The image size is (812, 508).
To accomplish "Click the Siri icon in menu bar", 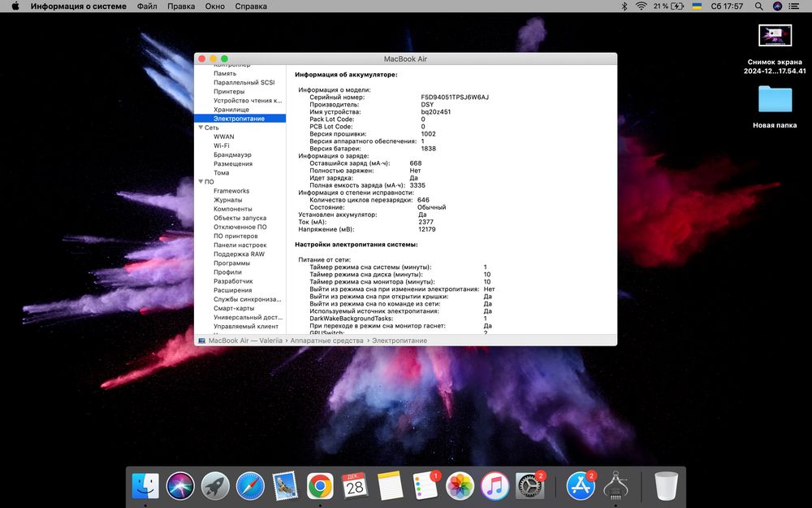I will 777,7.
